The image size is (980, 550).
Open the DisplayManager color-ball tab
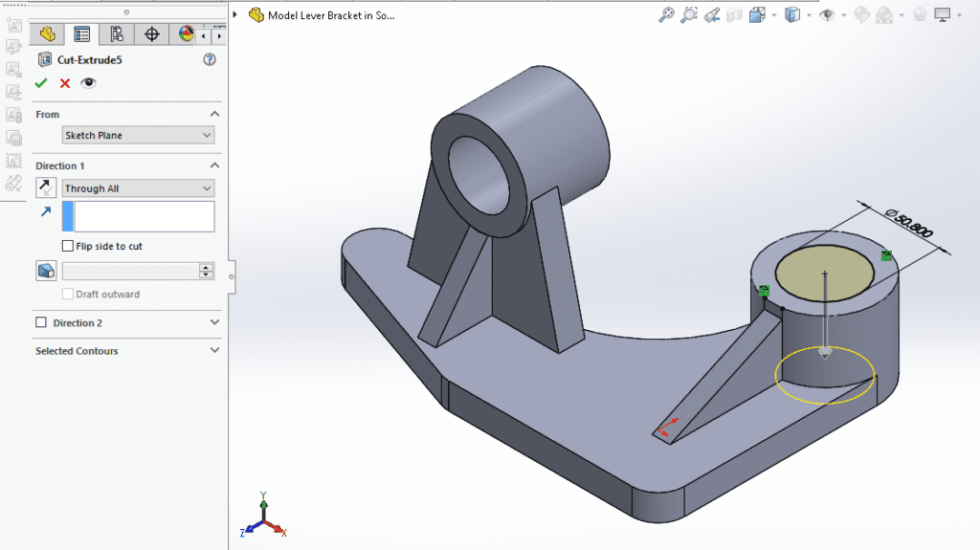(186, 33)
